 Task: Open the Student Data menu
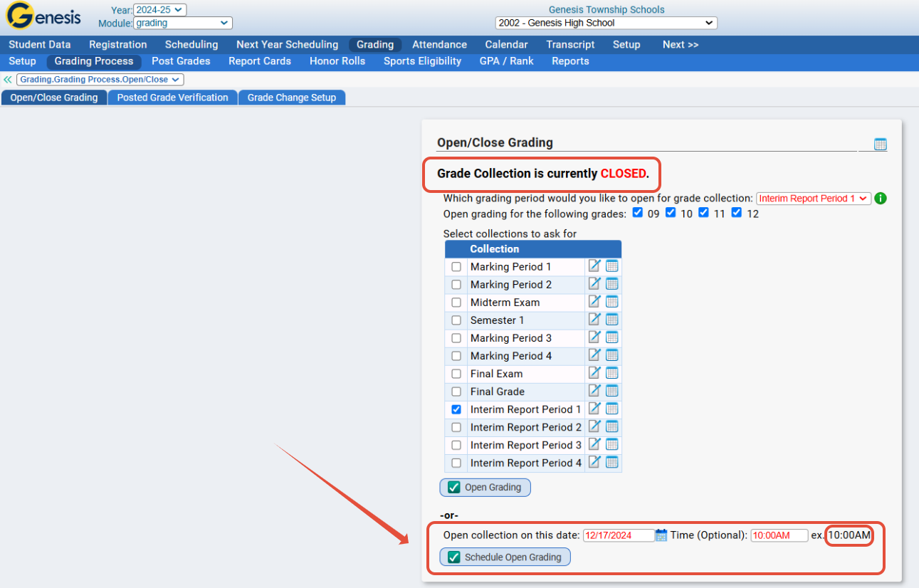click(x=40, y=45)
